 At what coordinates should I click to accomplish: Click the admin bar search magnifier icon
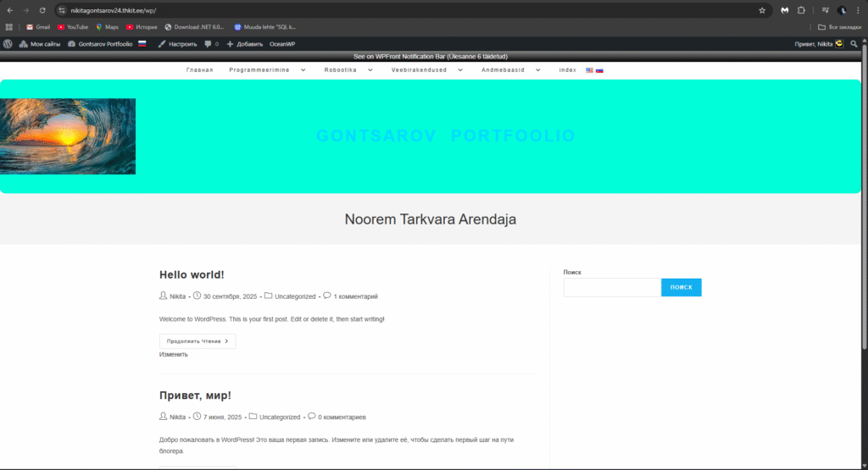(x=854, y=43)
